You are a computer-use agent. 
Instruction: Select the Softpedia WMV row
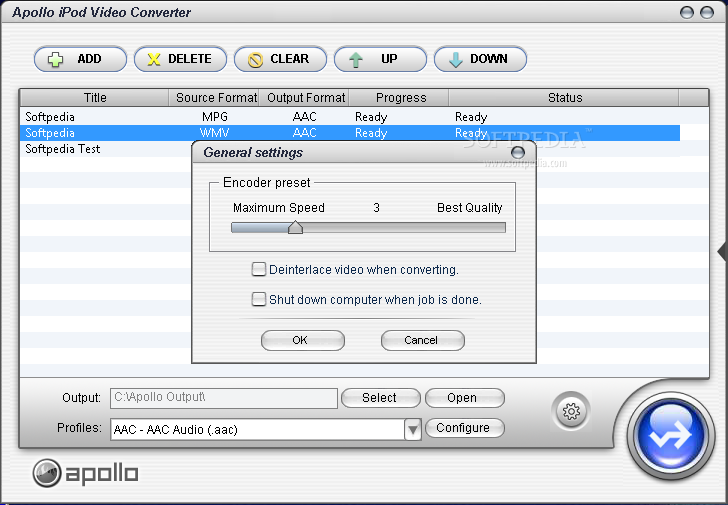point(350,133)
